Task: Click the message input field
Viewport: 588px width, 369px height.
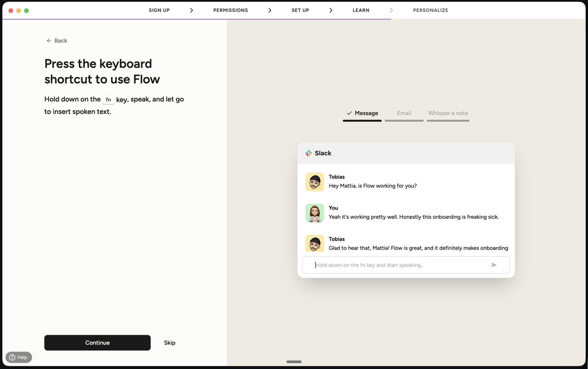Action: [x=406, y=265]
